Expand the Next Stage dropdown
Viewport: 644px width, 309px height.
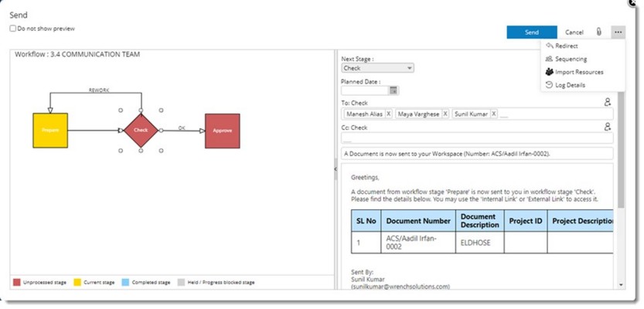coord(377,68)
